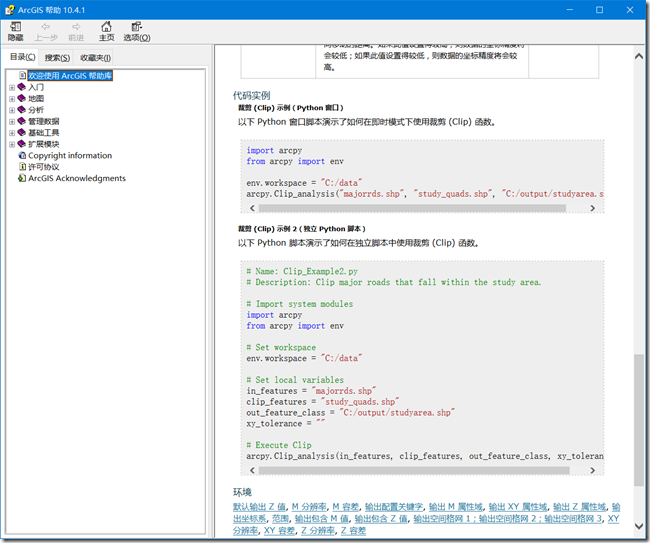Click the 代码实例 heading

click(x=252, y=95)
